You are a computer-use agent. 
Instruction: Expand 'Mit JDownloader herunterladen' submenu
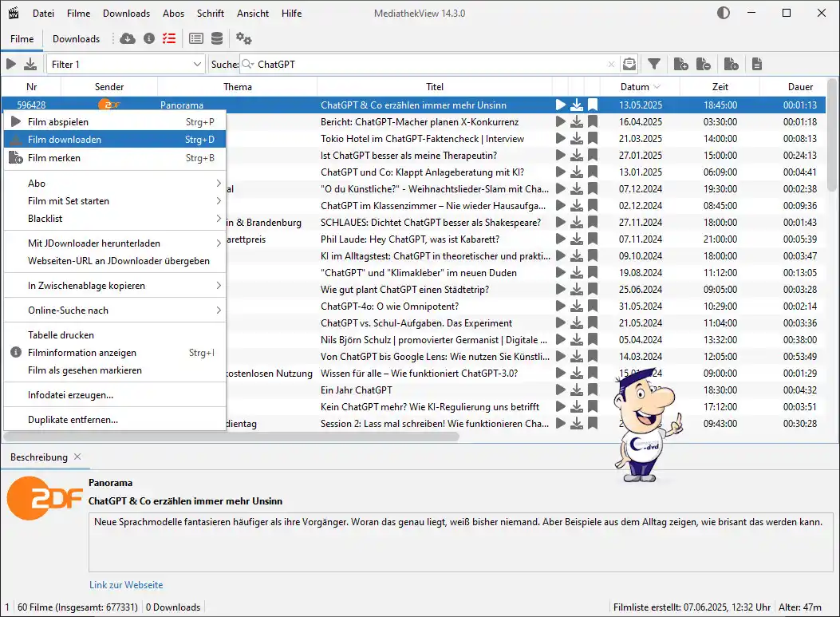[115, 243]
